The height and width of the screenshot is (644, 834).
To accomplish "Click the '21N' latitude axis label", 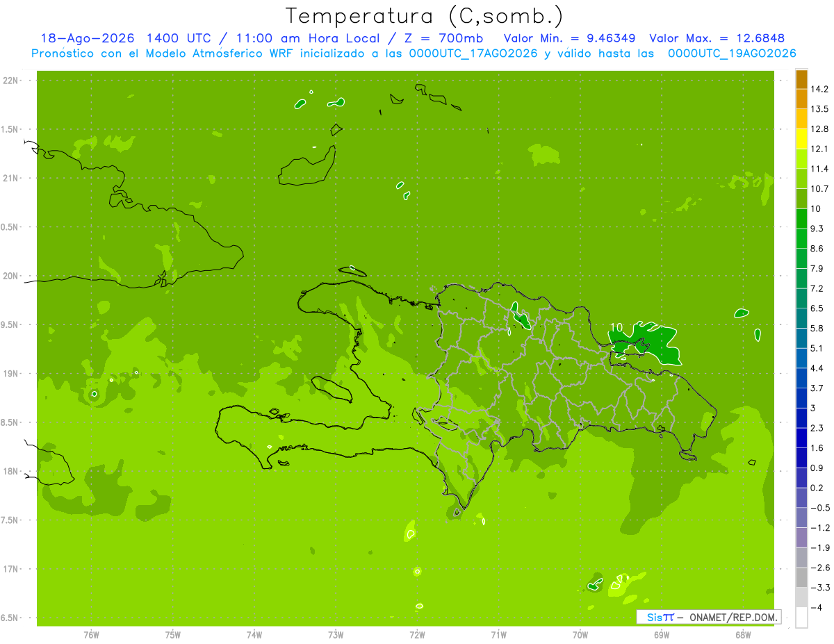I will [x=12, y=178].
